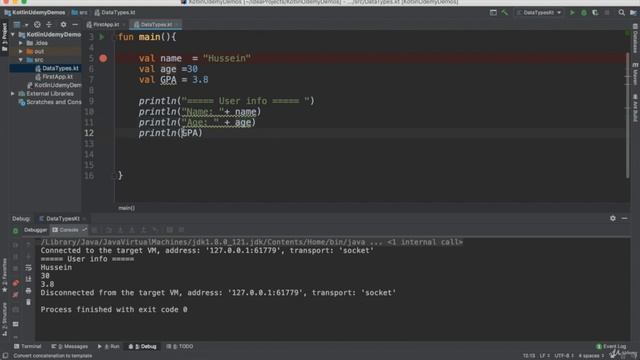Open the Terminal tool window
This screenshot has height=360, width=640.
(x=28, y=347)
